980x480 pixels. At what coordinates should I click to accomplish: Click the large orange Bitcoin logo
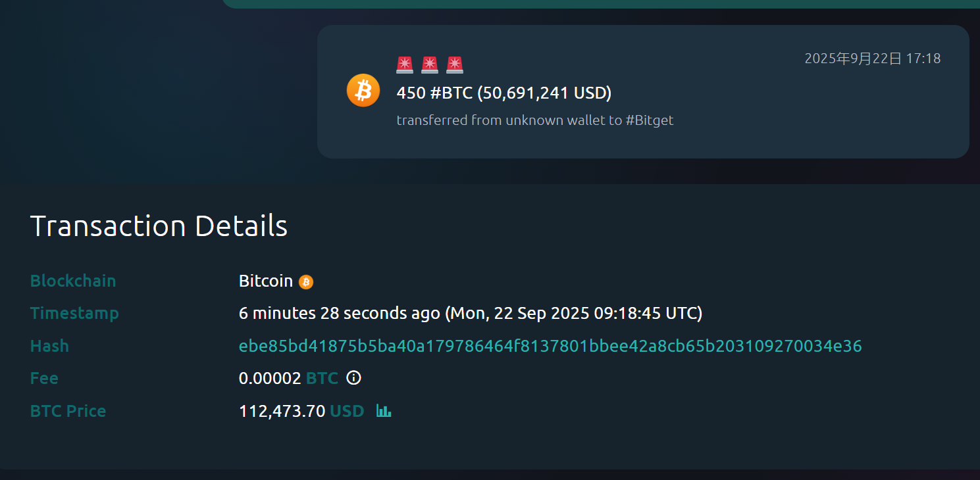363,90
